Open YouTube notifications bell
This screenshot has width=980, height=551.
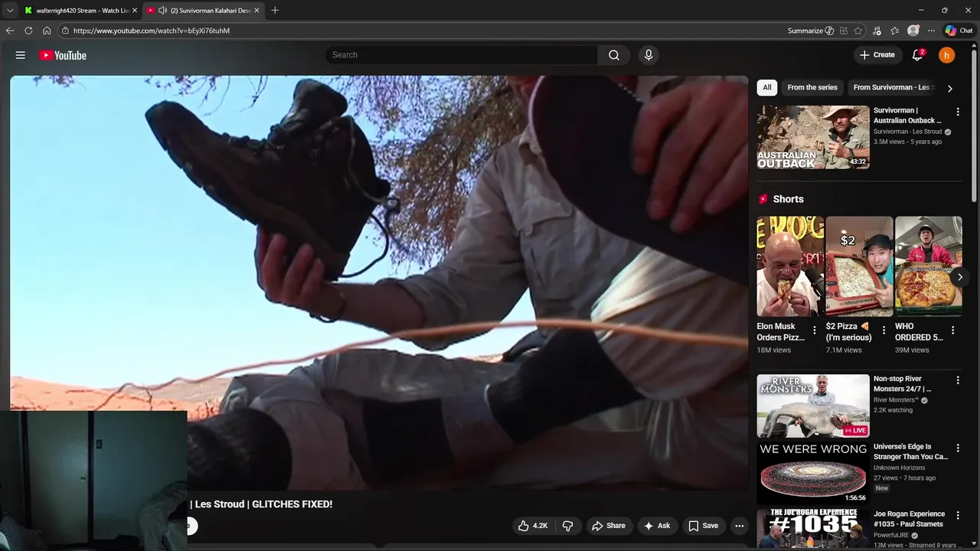click(x=917, y=55)
